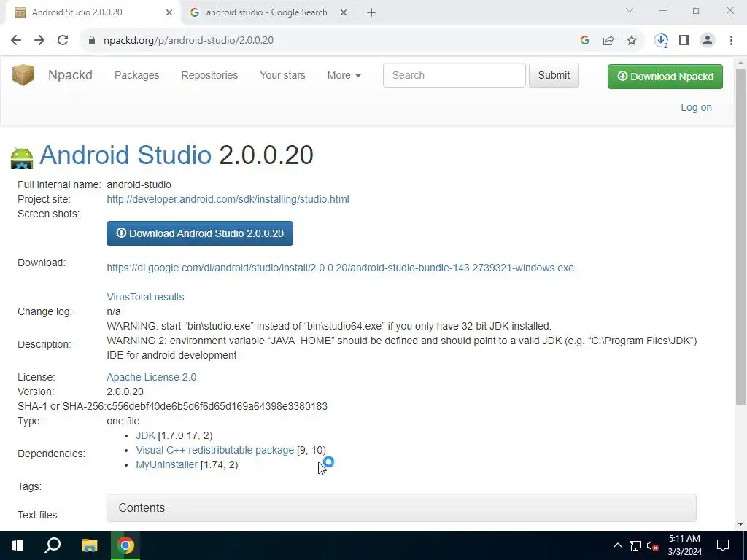Open the Google icon in the address bar
The image size is (747, 560).
click(x=585, y=41)
